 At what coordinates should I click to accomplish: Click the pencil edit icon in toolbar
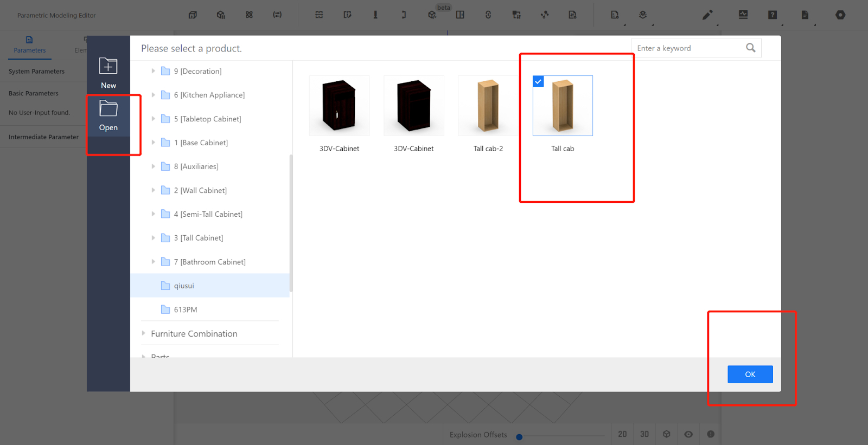coord(707,15)
